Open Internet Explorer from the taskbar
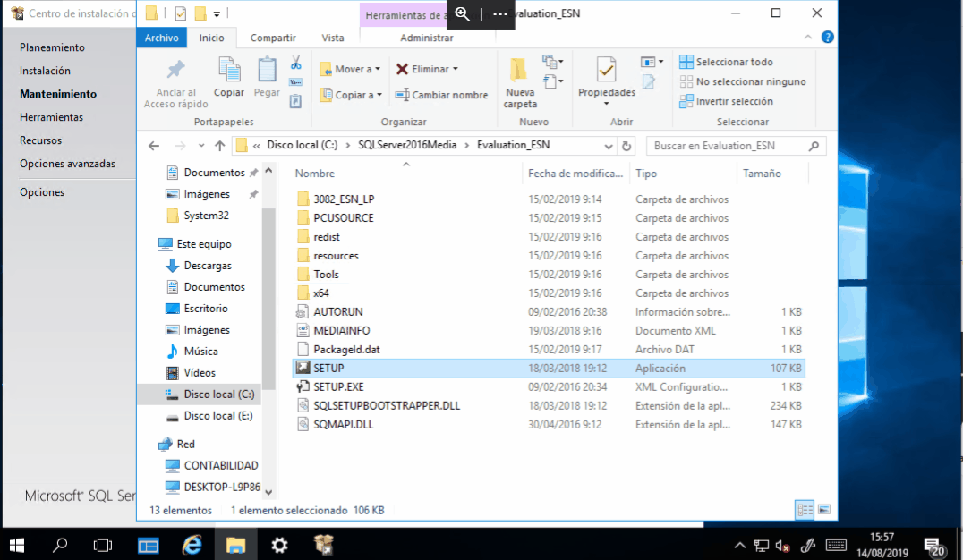 point(192,545)
